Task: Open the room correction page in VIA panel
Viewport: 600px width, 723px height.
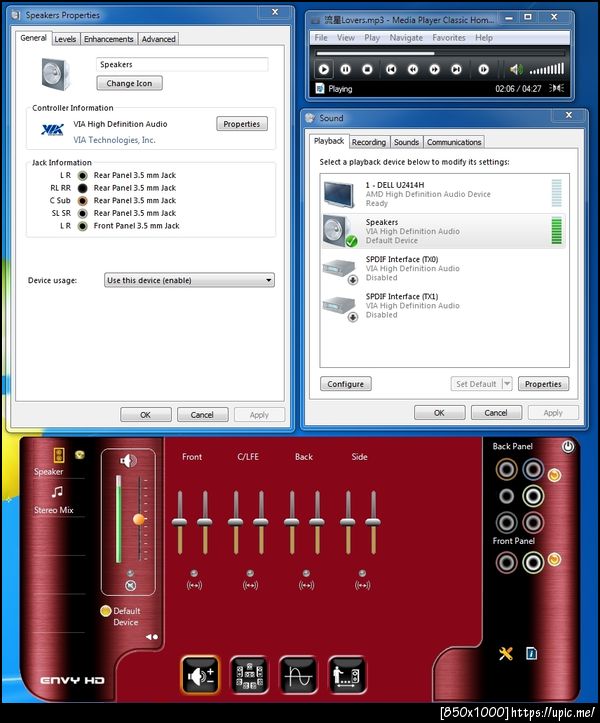Action: [347, 676]
